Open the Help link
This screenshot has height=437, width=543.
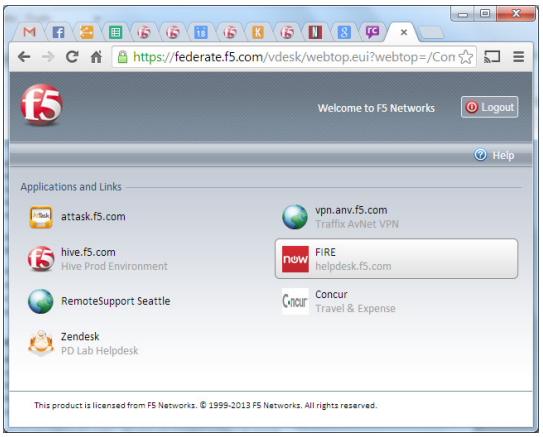pos(503,155)
